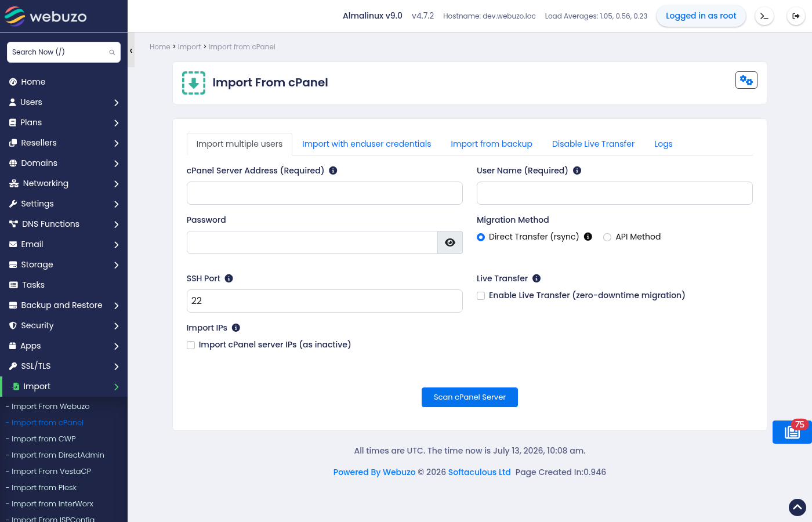Check Import cPanel server IPs checkbox
812x522 pixels.
click(191, 345)
